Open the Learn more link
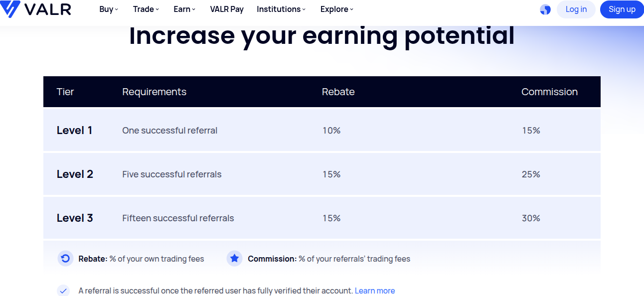The width and height of the screenshot is (644, 296). (375, 291)
